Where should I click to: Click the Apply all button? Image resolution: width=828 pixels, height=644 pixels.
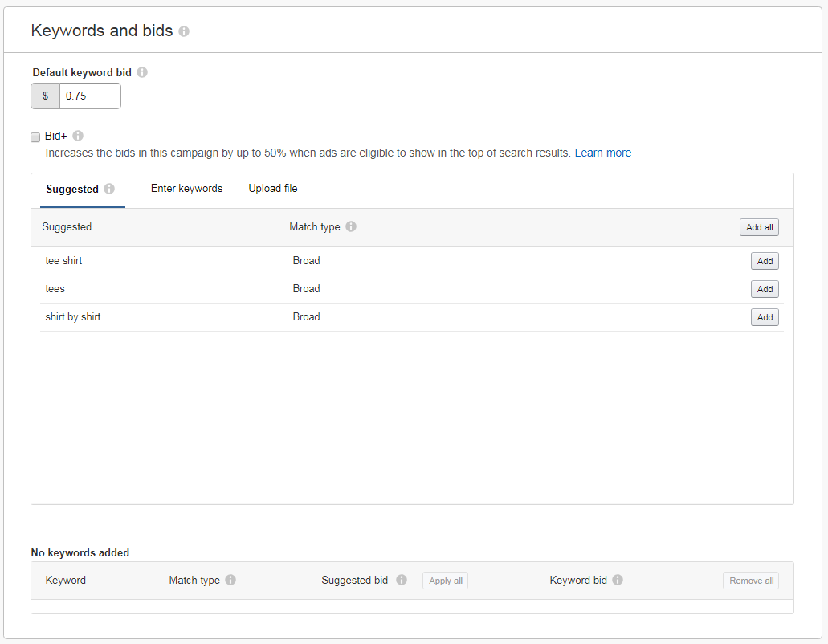(x=445, y=581)
